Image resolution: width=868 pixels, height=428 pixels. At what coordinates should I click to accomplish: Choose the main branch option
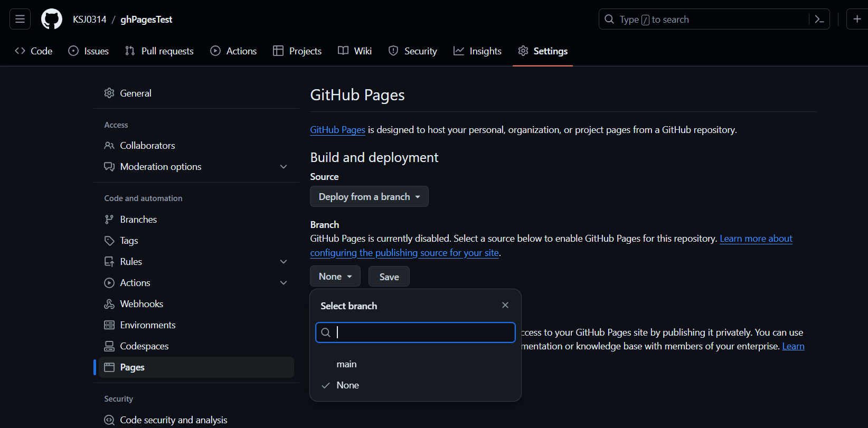click(x=416, y=364)
